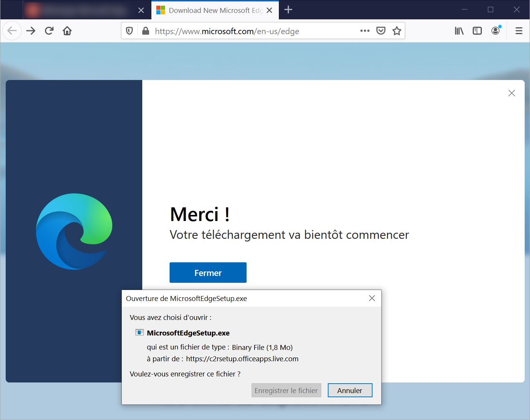Bookmark this page with the star
530x420 pixels.
click(397, 30)
